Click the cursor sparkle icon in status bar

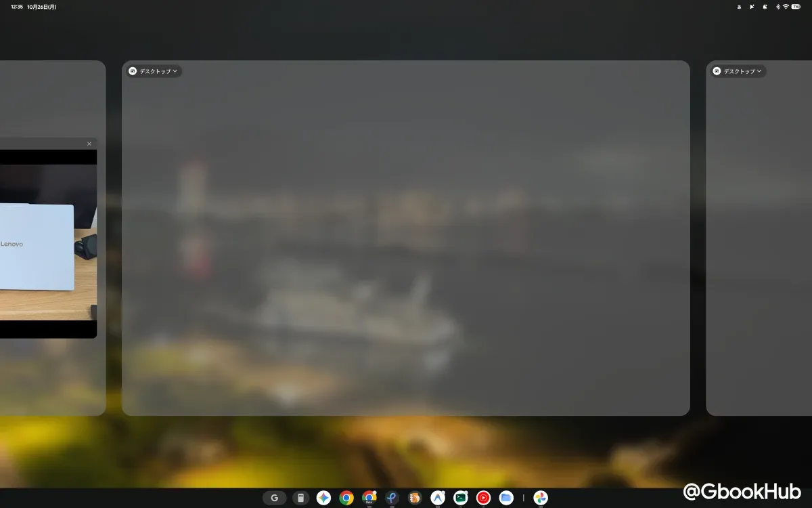pyautogui.click(x=752, y=7)
